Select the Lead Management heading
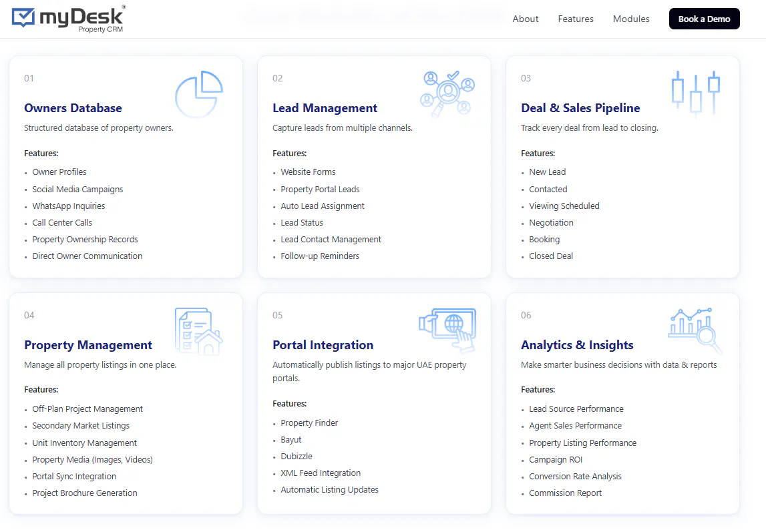The width and height of the screenshot is (766, 532). (x=325, y=108)
